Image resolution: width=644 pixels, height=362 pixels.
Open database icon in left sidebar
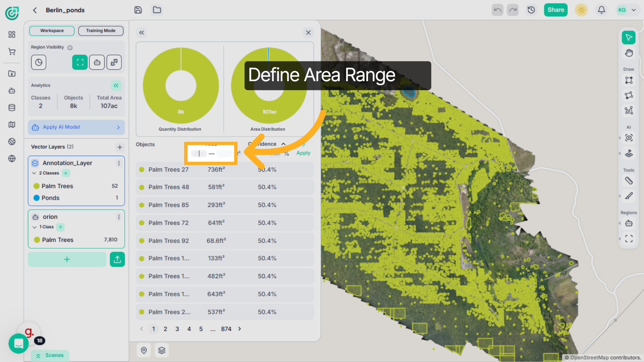coord(12,108)
